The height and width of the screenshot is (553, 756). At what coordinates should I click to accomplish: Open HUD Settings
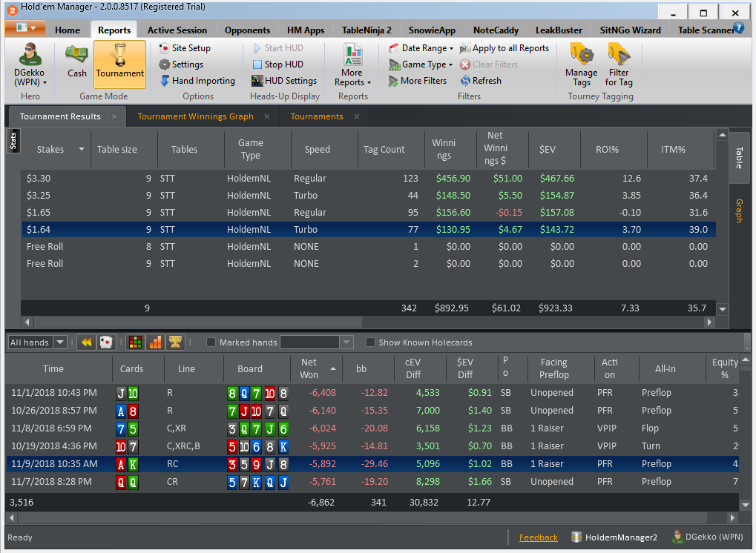(x=284, y=81)
